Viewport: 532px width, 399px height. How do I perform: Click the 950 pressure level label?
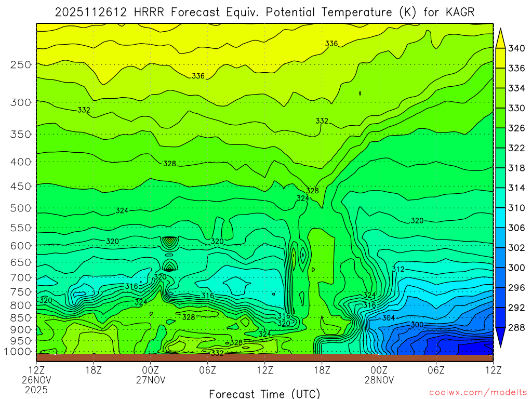tap(21, 341)
